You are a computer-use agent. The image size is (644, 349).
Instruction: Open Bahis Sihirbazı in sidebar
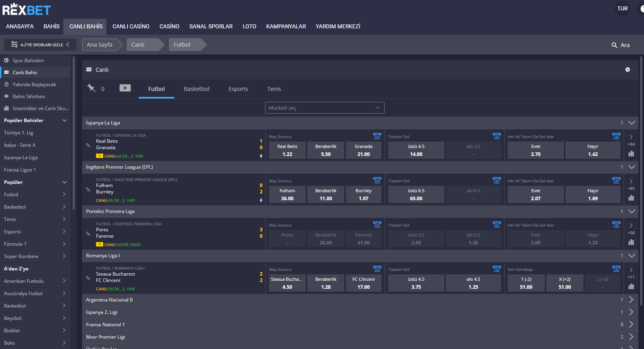click(x=35, y=97)
